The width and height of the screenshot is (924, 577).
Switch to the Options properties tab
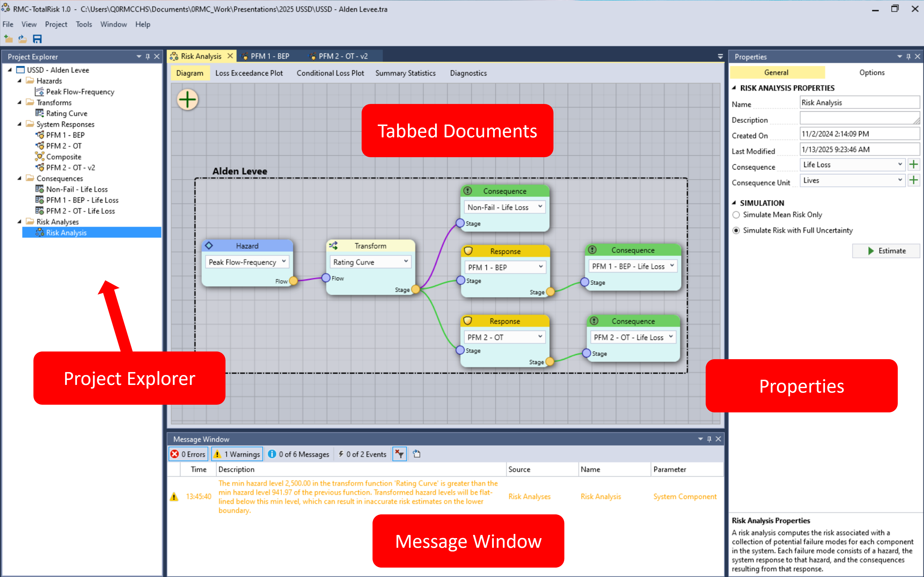point(872,72)
